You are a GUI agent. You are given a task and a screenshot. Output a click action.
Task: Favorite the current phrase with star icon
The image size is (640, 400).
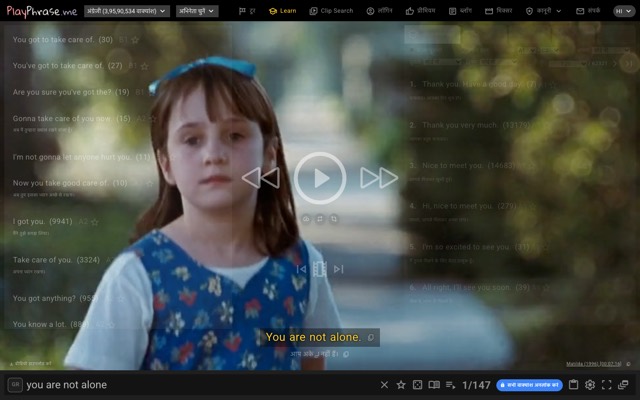[x=401, y=384]
